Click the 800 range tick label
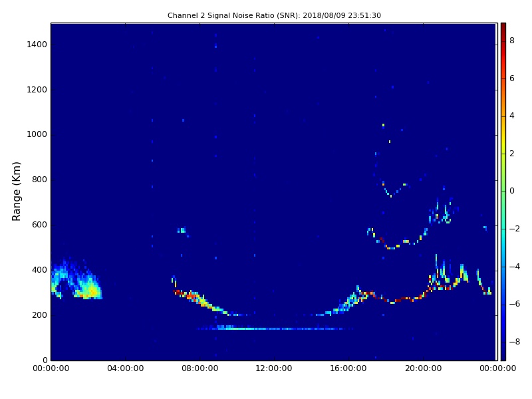This screenshot has width=532, height=399. [40, 180]
